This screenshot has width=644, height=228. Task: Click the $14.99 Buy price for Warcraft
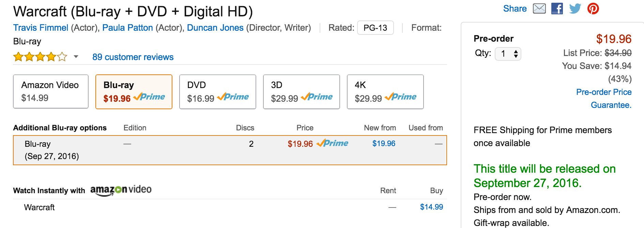pos(431,207)
